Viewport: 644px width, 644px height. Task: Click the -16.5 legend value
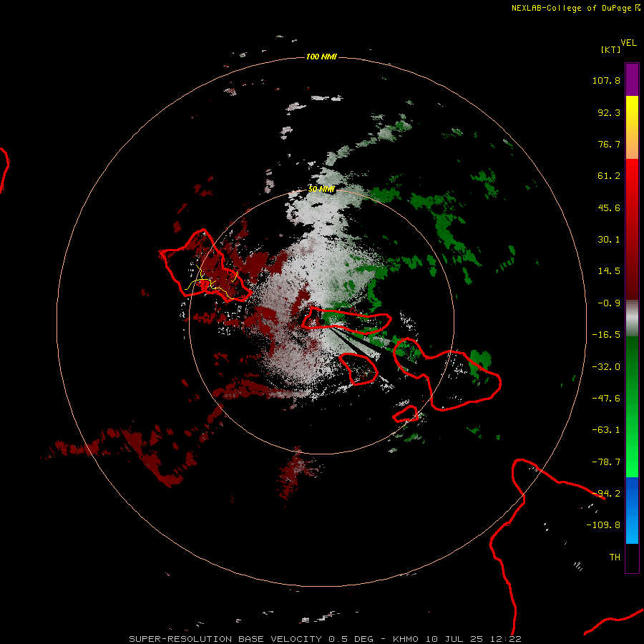click(606, 335)
